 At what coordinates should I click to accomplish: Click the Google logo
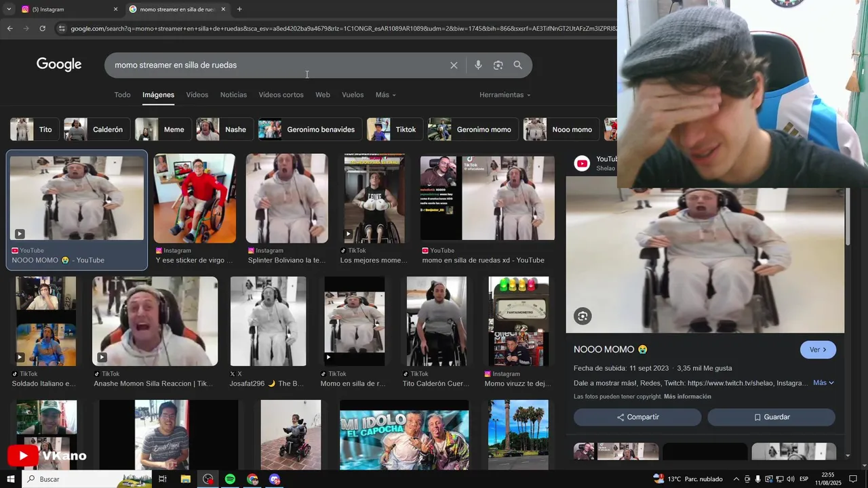coord(59,64)
